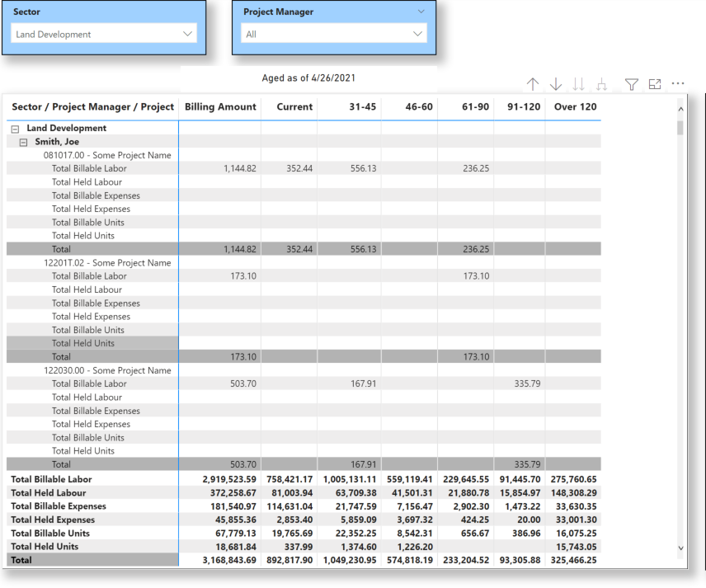Screen dimensions: 706x588
Task: Click the bottom grand Total row label
Action: pos(21,560)
